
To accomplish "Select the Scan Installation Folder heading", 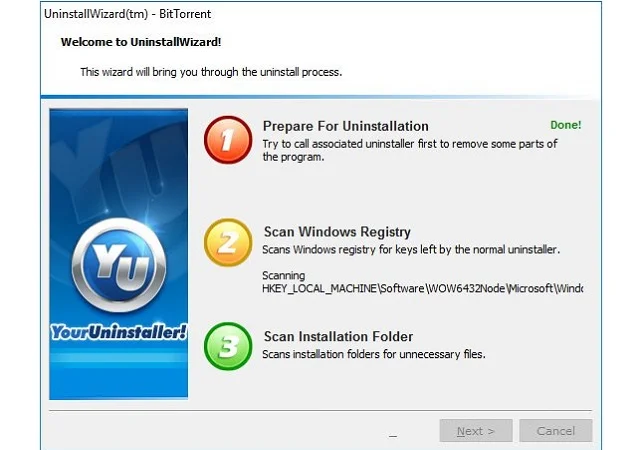I will point(338,336).
